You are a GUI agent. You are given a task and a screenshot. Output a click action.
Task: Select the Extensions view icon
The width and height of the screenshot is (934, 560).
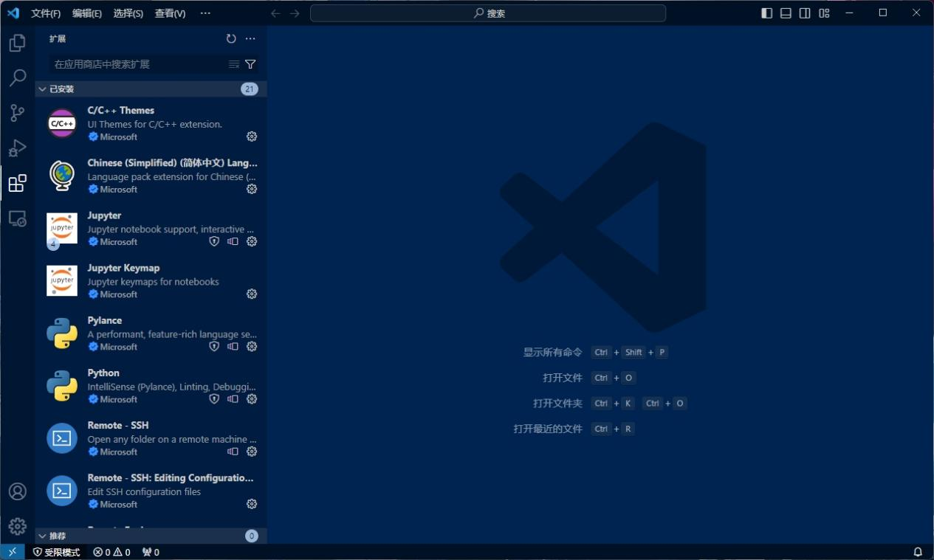pos(17,183)
